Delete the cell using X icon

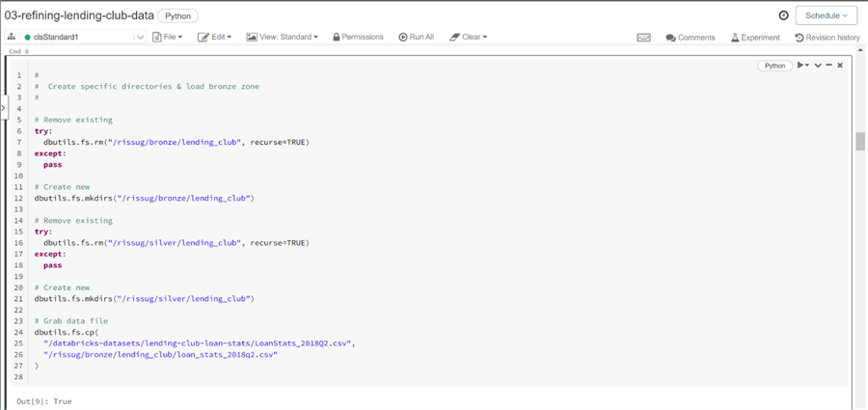point(840,66)
